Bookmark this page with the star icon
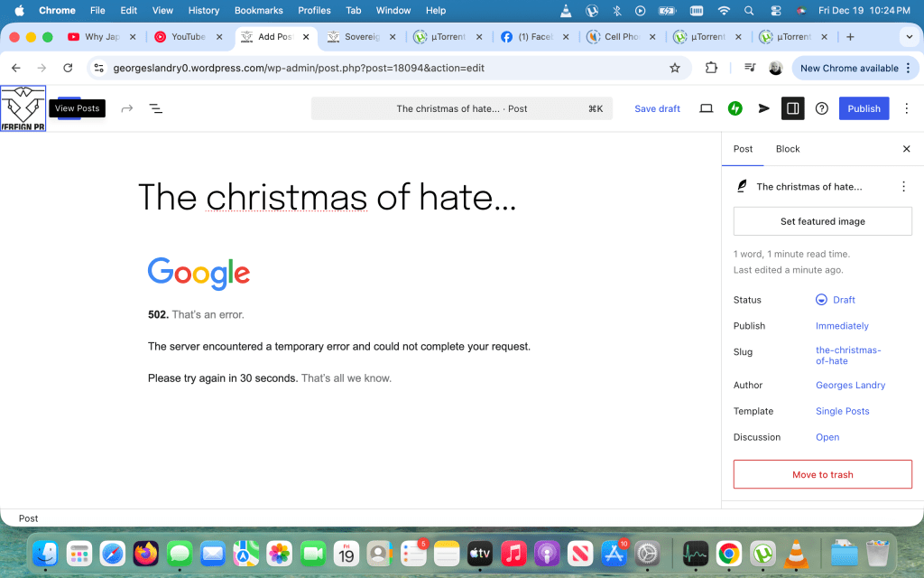Image resolution: width=924 pixels, height=578 pixels. tap(674, 68)
